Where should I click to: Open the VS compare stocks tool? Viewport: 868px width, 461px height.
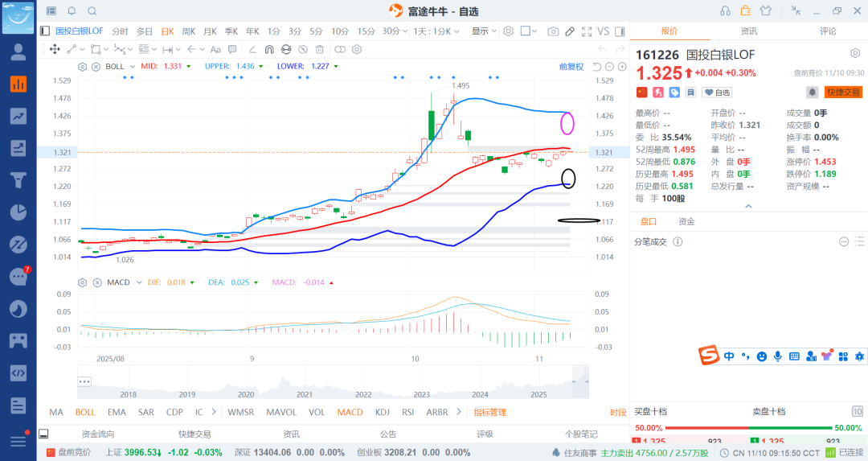pyautogui.click(x=604, y=31)
